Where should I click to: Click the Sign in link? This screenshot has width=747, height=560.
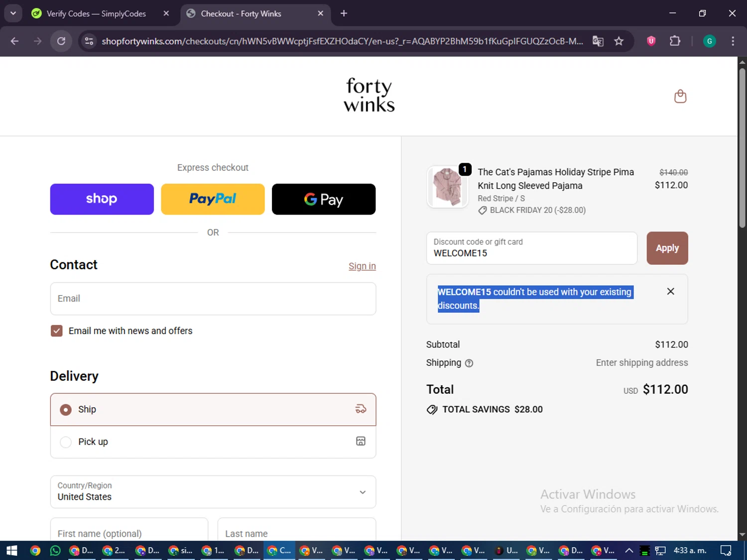[362, 266]
